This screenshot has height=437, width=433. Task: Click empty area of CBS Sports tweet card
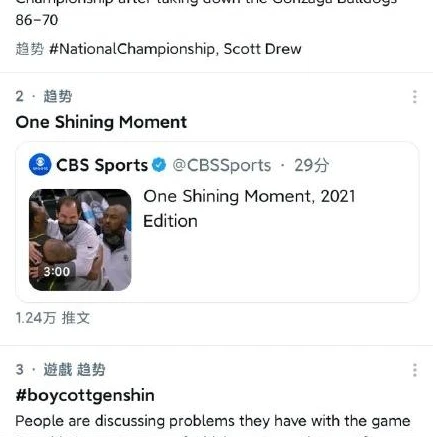pos(273,263)
